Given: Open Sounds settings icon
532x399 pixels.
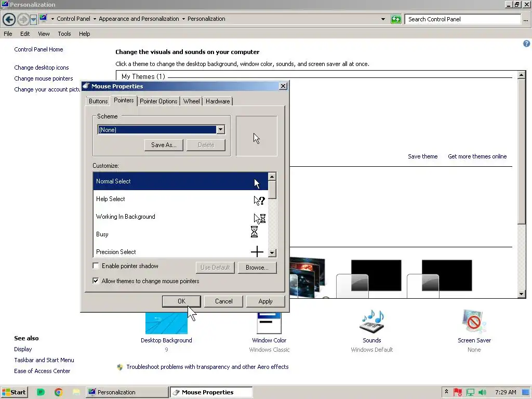Looking at the screenshot, I should coord(371,322).
